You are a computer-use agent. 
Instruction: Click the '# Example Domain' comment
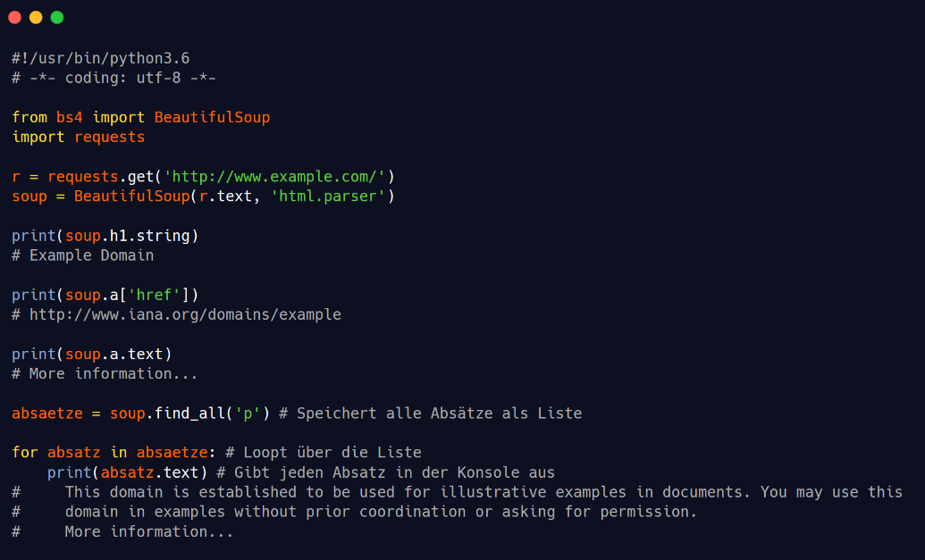(x=82, y=255)
